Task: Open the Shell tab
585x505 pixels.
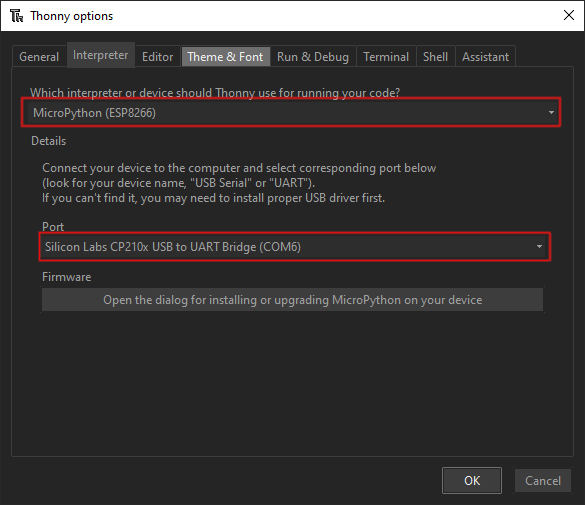Action: point(435,57)
